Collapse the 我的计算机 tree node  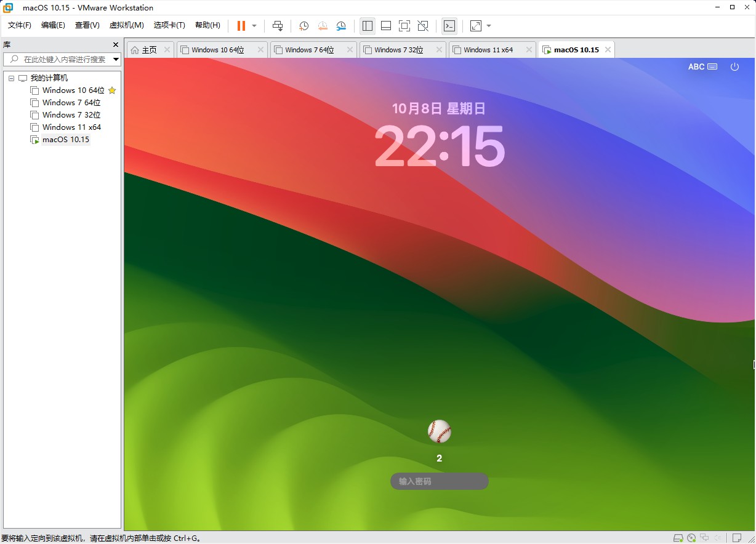(x=10, y=78)
